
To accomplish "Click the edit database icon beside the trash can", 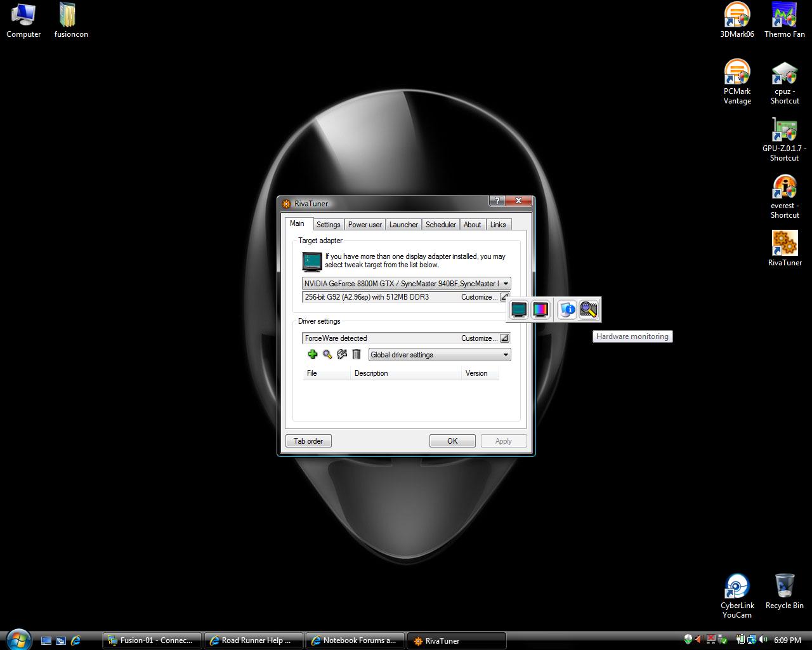I will point(342,355).
